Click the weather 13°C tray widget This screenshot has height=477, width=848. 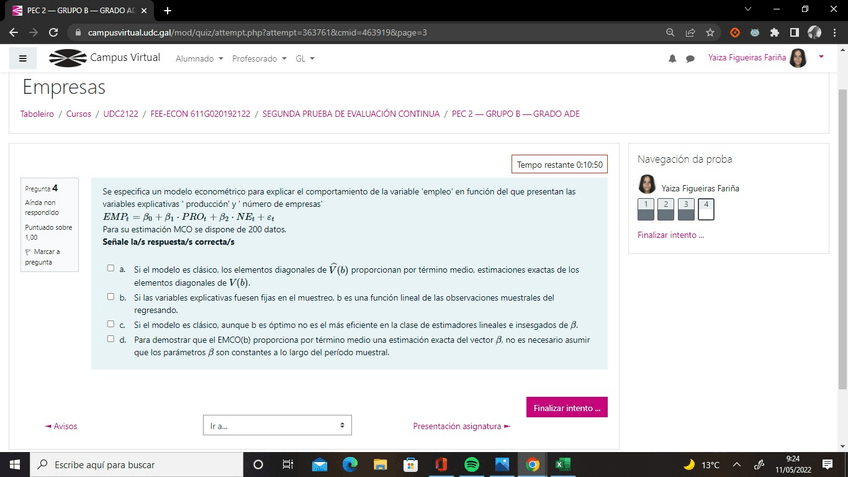tap(701, 465)
